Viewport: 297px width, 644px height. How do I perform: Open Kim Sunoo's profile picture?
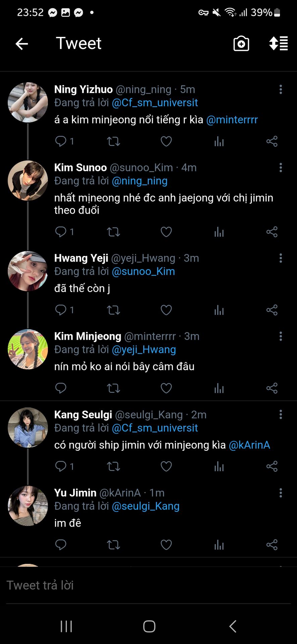[x=28, y=181]
